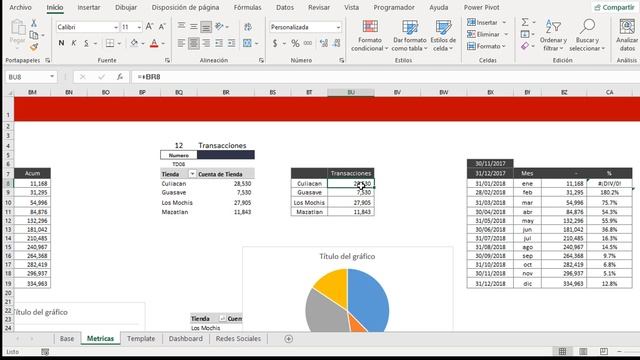The width and height of the screenshot is (640, 360).
Task: Toggle align right
Action: 207,43
